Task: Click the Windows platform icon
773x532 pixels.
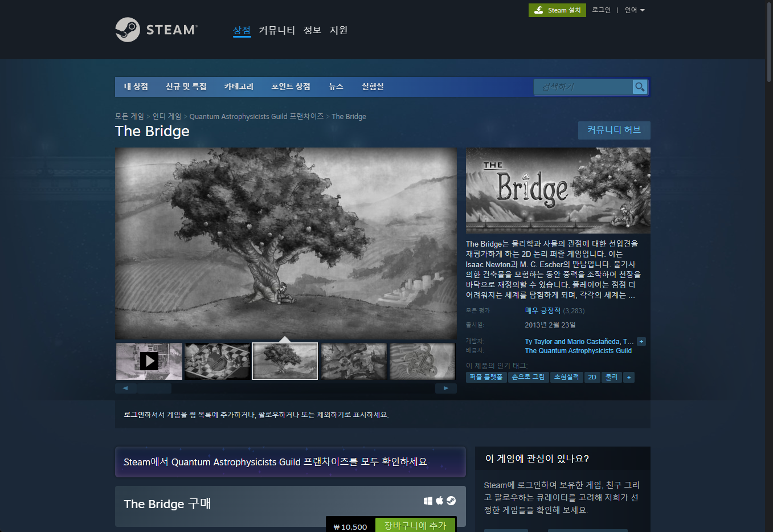Action: pyautogui.click(x=428, y=501)
